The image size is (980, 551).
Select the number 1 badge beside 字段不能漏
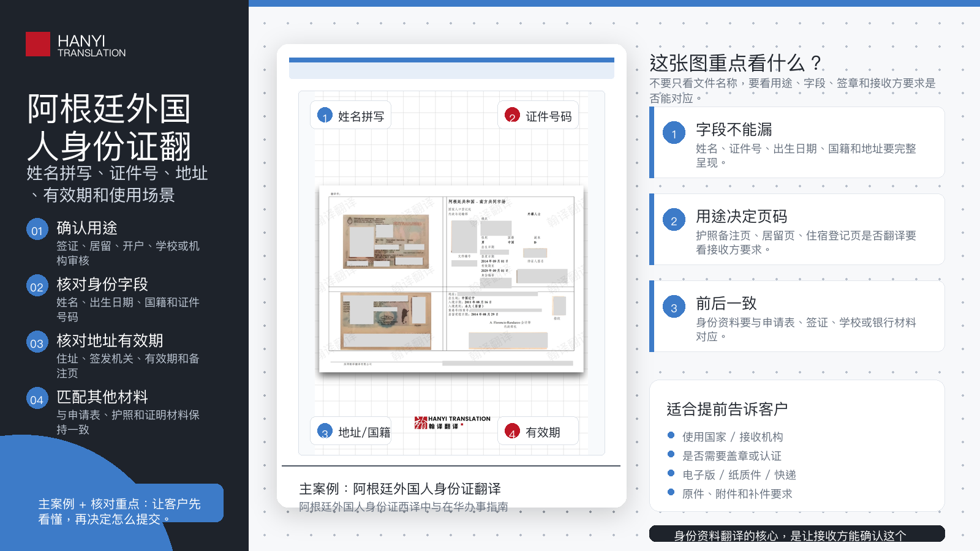coord(674,133)
